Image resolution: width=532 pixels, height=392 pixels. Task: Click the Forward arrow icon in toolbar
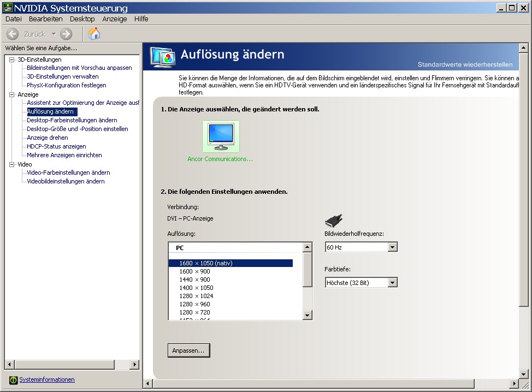pyautogui.click(x=66, y=34)
